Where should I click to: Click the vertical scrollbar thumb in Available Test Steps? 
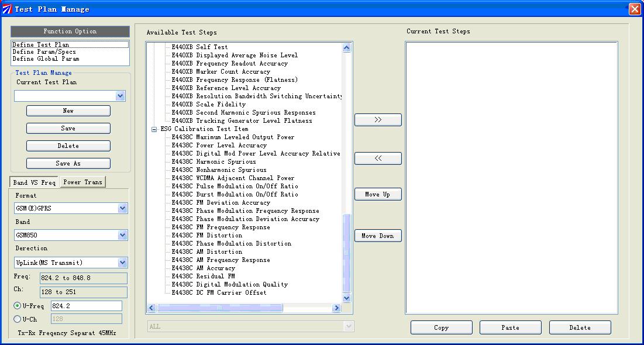coord(347,253)
